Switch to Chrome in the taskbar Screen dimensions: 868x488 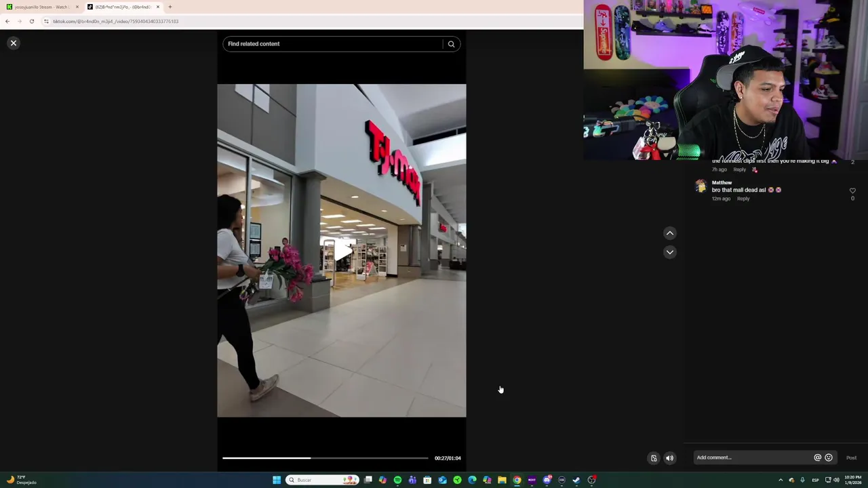click(x=517, y=480)
